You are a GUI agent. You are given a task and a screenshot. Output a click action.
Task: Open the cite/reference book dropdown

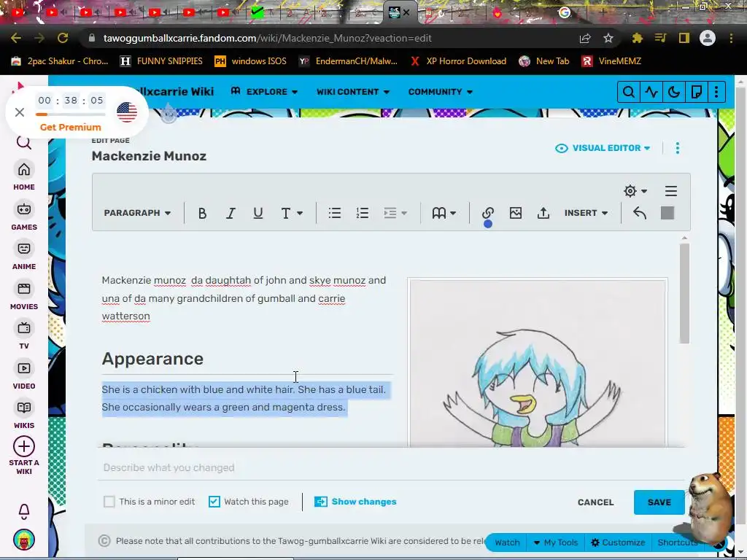point(444,213)
